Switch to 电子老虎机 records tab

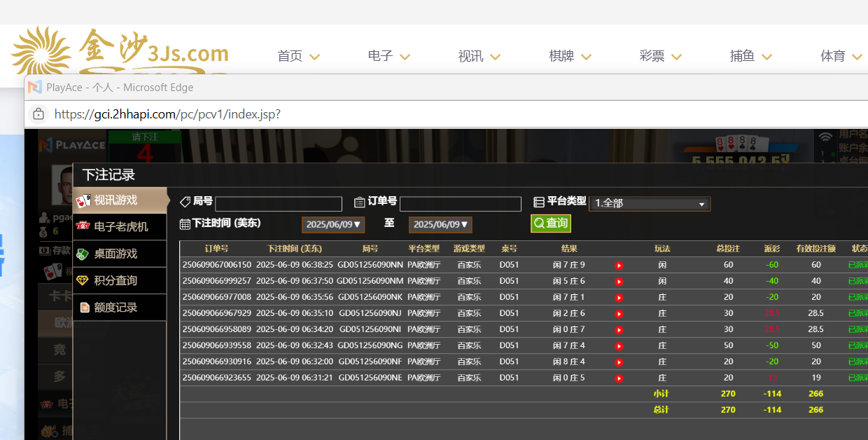coord(120,227)
